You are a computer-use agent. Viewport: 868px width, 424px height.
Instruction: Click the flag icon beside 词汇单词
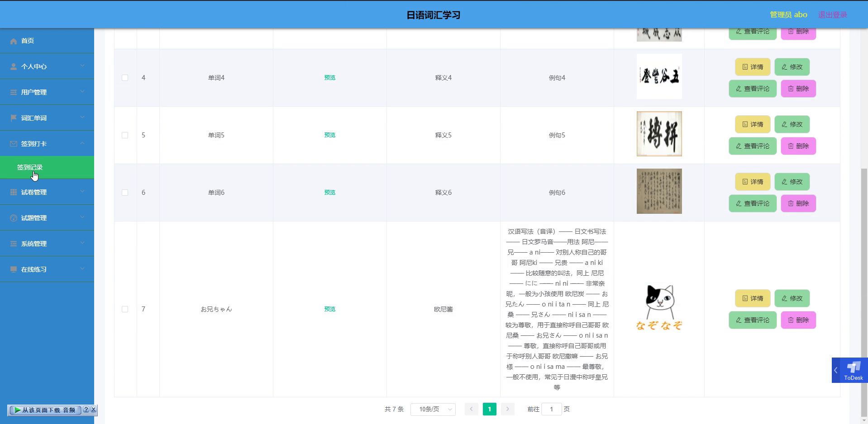[x=14, y=118]
